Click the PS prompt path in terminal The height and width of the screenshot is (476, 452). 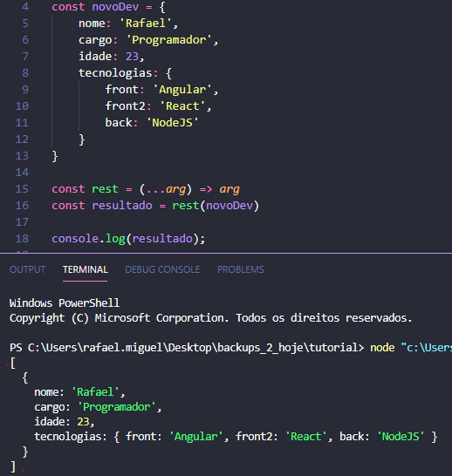187,347
